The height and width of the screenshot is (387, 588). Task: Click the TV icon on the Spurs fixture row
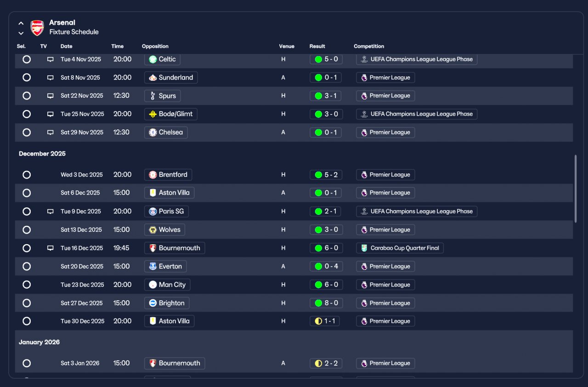[x=51, y=96]
